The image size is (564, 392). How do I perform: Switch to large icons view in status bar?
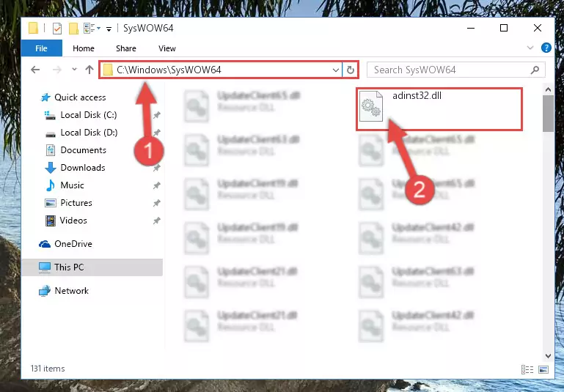pyautogui.click(x=543, y=369)
